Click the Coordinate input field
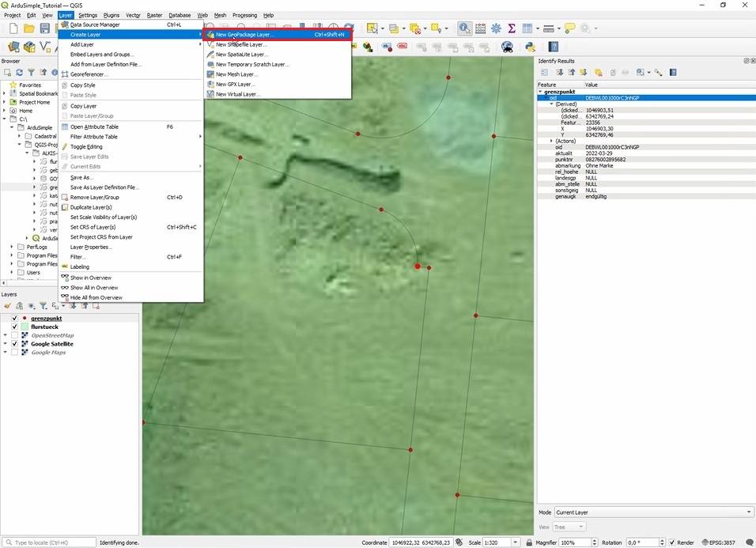The width and height of the screenshot is (756, 548). (420, 542)
